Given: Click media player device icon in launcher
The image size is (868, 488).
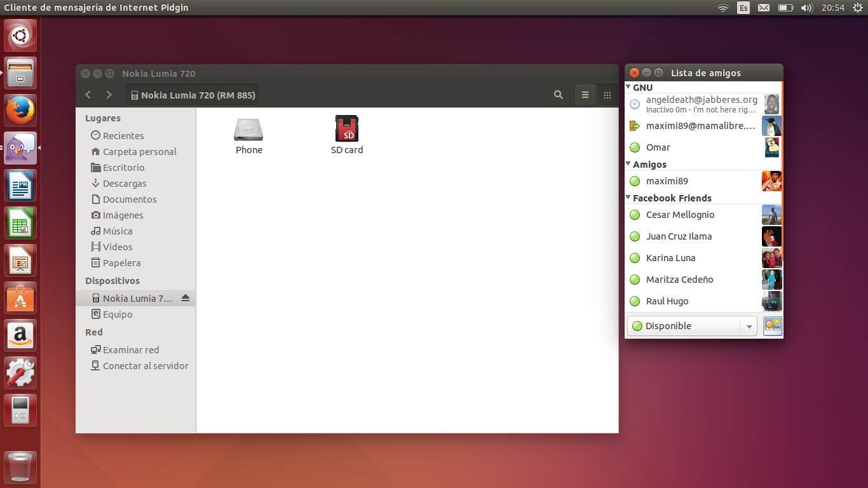Looking at the screenshot, I should coord(20,410).
